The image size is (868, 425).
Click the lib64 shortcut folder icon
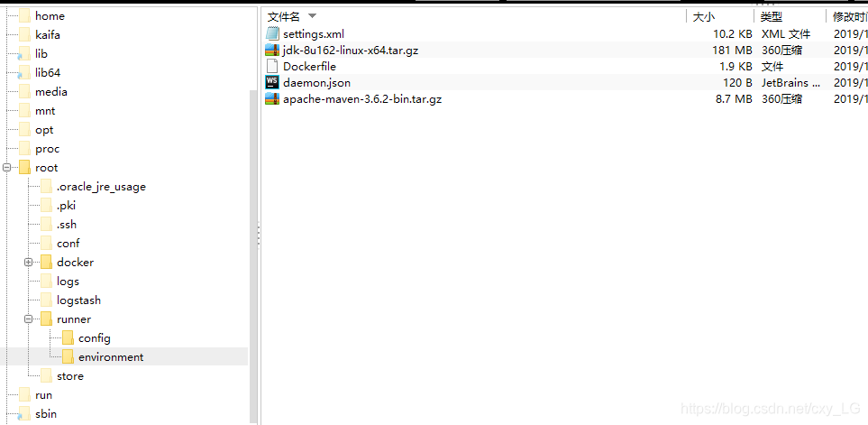point(24,72)
